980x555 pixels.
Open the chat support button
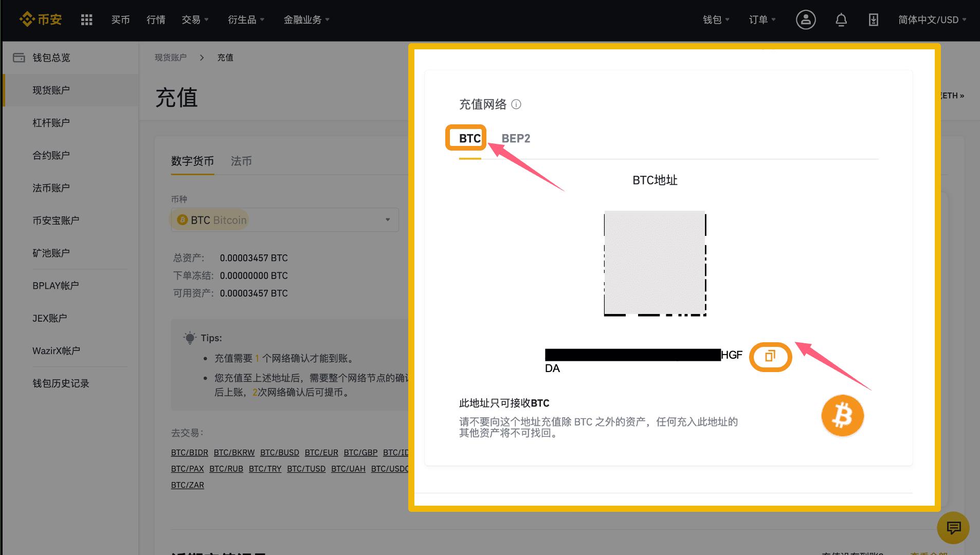953,528
